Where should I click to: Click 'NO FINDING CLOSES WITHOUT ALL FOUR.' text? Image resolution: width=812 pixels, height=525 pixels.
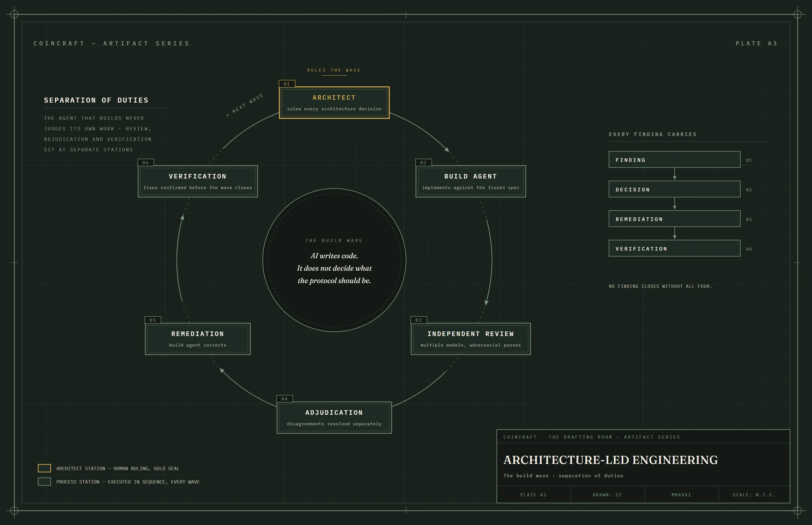660,286
